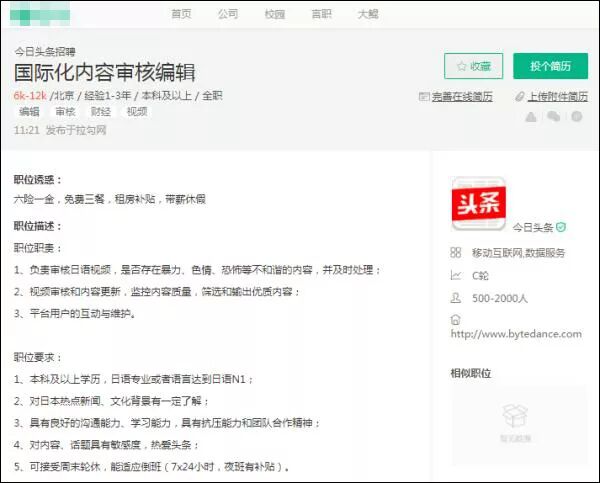Image resolution: width=600 pixels, height=483 pixels.
Task: Select the 言职 navigation item
Action: [321, 13]
